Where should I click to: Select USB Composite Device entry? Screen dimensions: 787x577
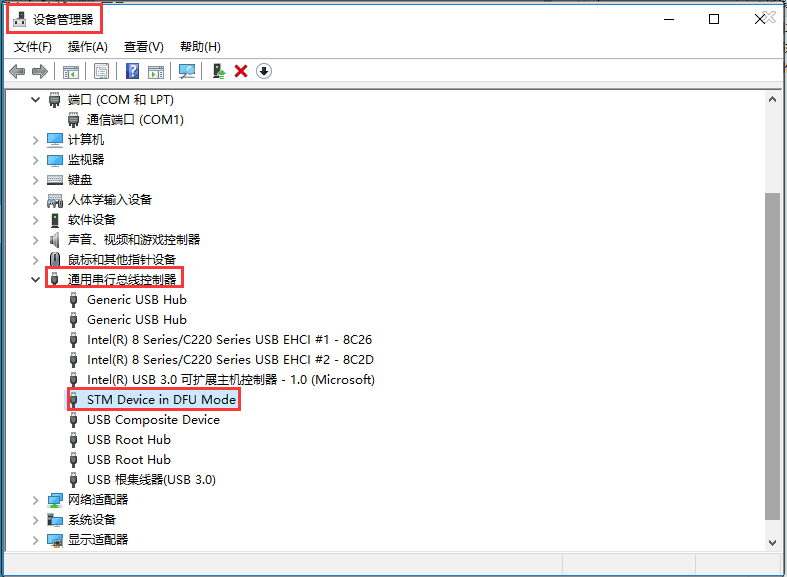click(153, 420)
